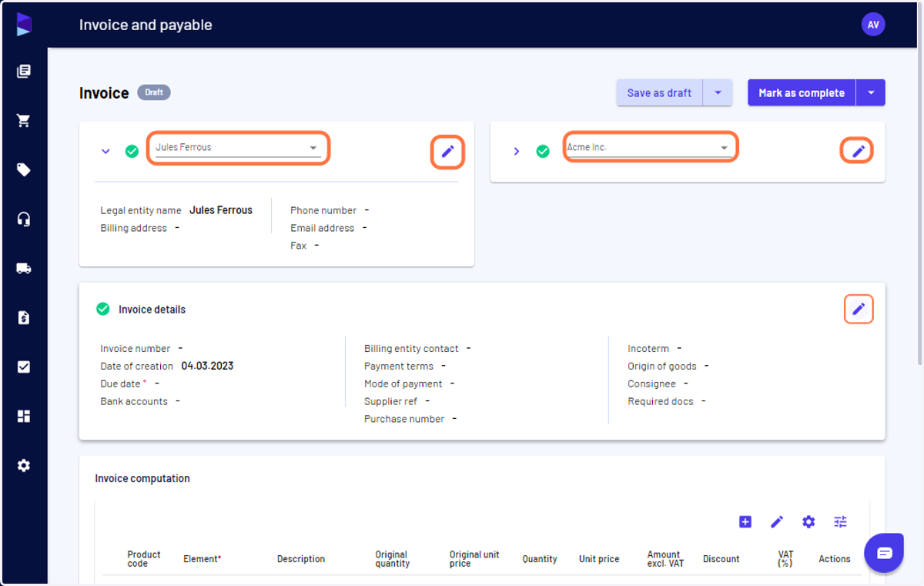Image resolution: width=924 pixels, height=586 pixels.
Task: Click the Incoterm label
Action: pyautogui.click(x=648, y=349)
